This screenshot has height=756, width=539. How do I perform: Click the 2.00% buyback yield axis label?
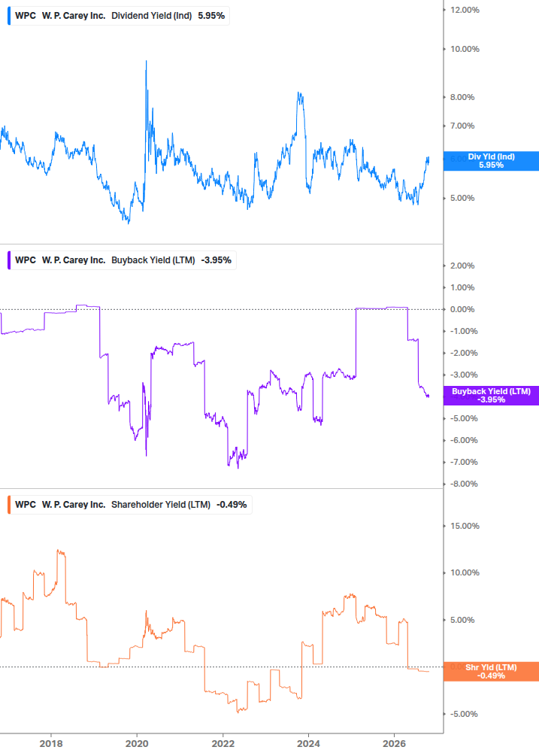tap(462, 266)
